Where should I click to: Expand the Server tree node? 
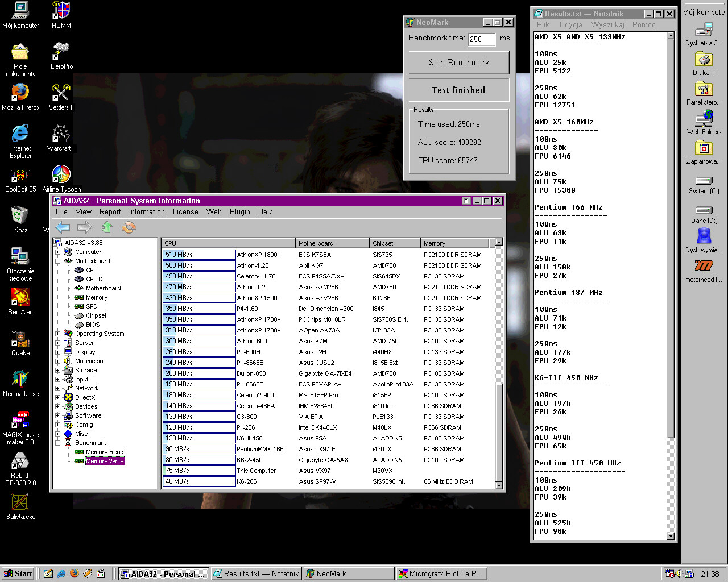tap(57, 343)
